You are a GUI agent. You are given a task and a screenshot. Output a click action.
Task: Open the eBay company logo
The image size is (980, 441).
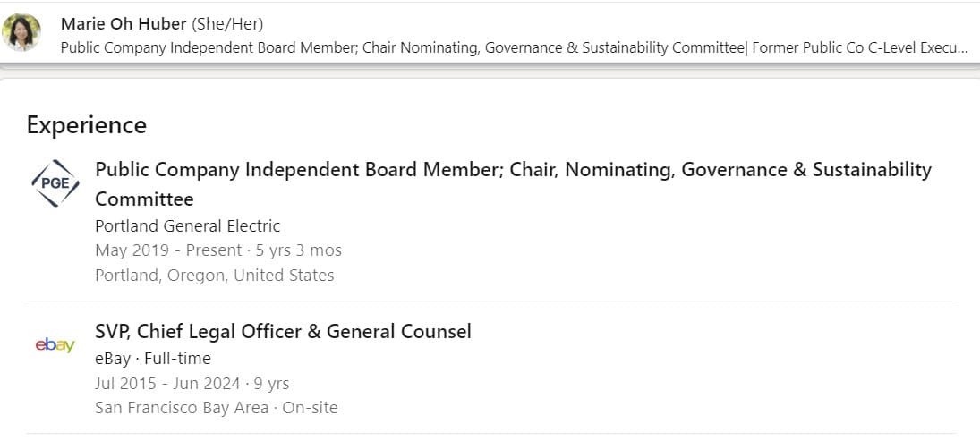[55, 344]
